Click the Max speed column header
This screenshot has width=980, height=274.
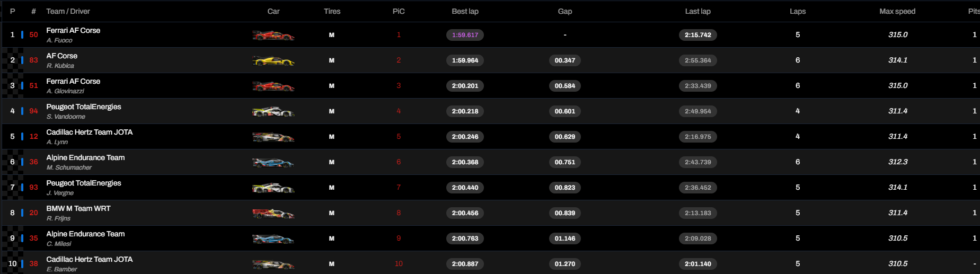pyautogui.click(x=897, y=11)
